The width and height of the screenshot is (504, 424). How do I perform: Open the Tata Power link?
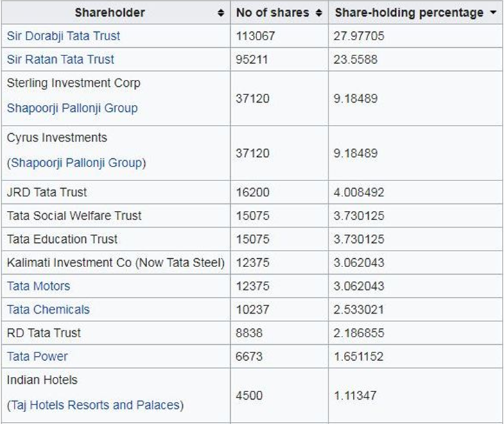(x=37, y=357)
